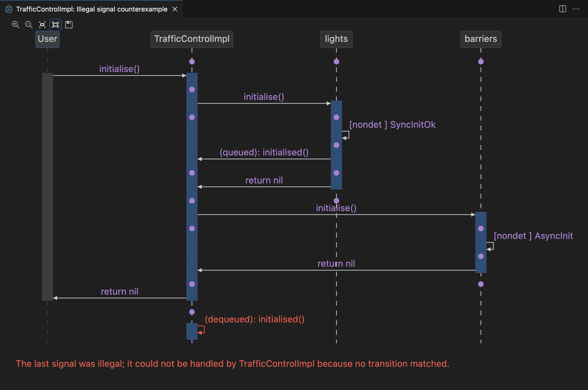Screen dimensions: 588x390
Task: Click the zoom in magnifier icon
Action: pos(16,25)
